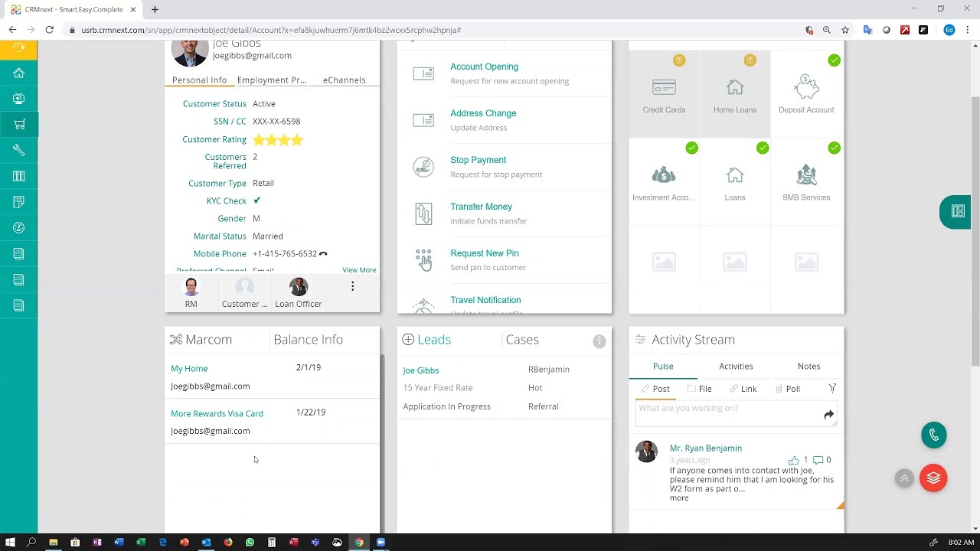Screen dimensions: 980x551
Task: Click the green phone call button
Action: coord(933,435)
